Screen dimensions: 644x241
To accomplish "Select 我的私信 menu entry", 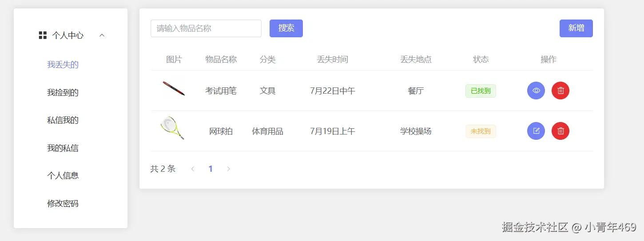I will tap(63, 148).
